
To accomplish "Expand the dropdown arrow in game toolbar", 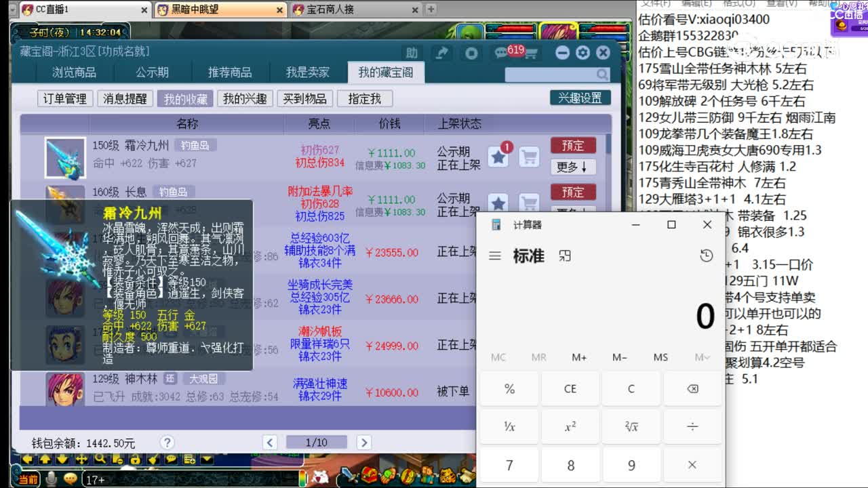I will pos(207,459).
